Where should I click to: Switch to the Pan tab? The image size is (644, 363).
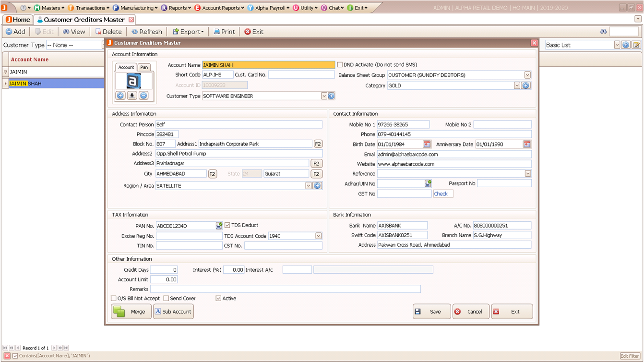click(144, 67)
